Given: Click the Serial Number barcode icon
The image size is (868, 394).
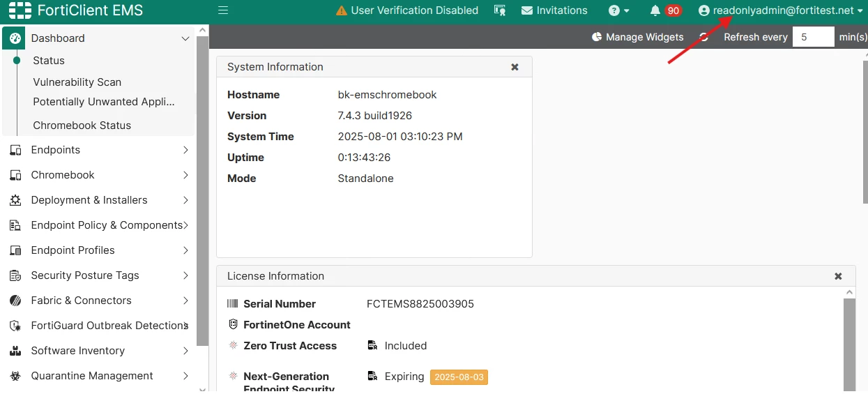Looking at the screenshot, I should 233,304.
